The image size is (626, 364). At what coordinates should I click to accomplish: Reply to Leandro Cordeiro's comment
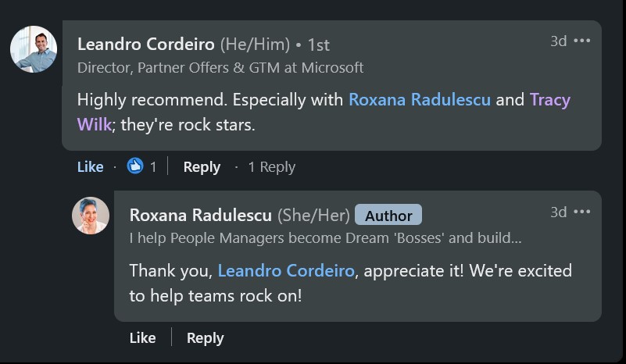tap(202, 166)
